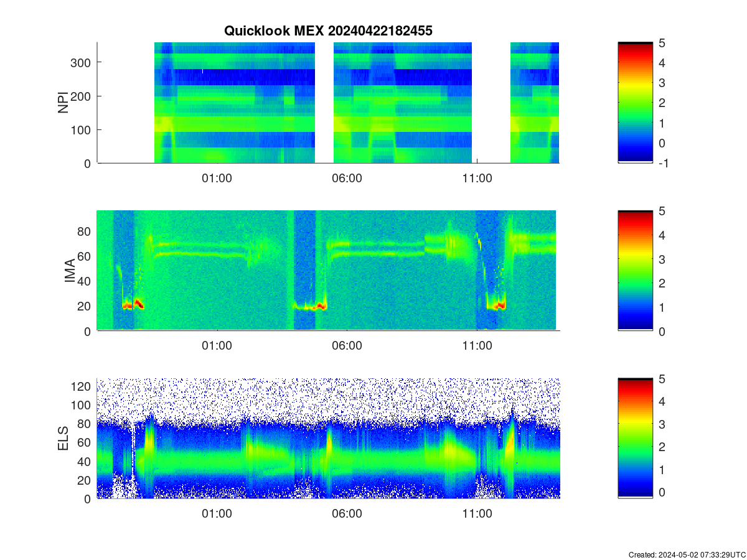Image resolution: width=747 pixels, height=560 pixels.
Task: Click the 06:00 tick under the IMA plot
Action: (347, 346)
